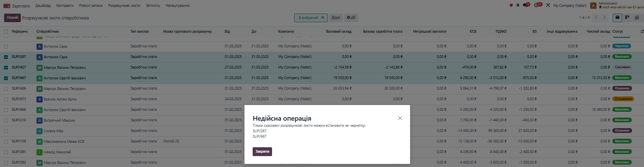This screenshot has width=644, height=167.
Task: Switch to pivot table view
Action: tap(636, 18)
